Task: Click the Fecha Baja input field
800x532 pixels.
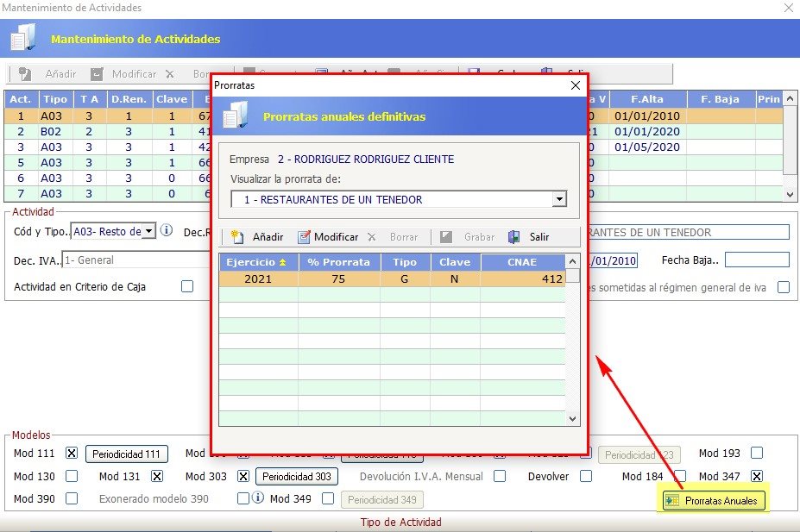Action: click(x=757, y=260)
